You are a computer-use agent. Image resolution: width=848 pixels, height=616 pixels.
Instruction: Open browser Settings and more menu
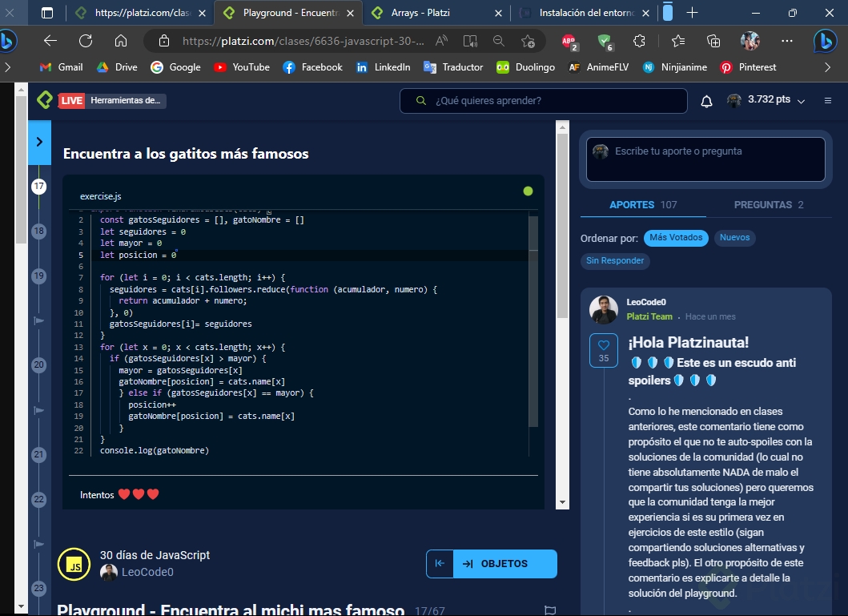click(x=787, y=41)
